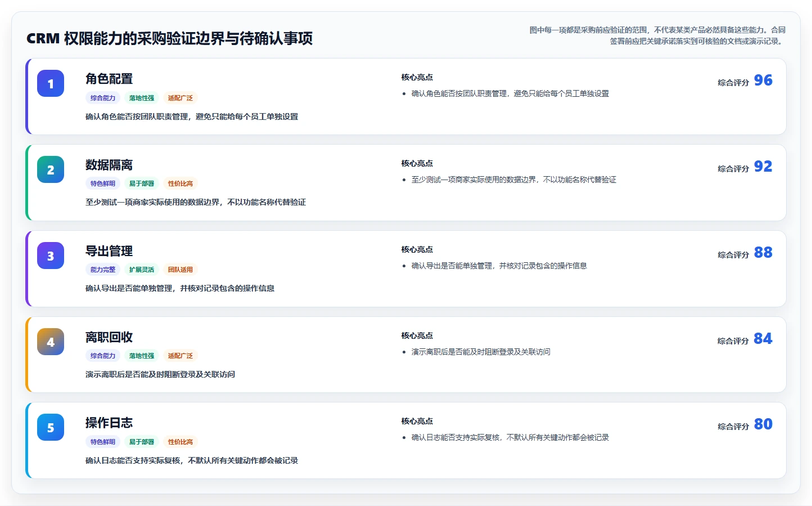Select the 离职回收 card title
The width and height of the screenshot is (812, 506).
(x=109, y=337)
